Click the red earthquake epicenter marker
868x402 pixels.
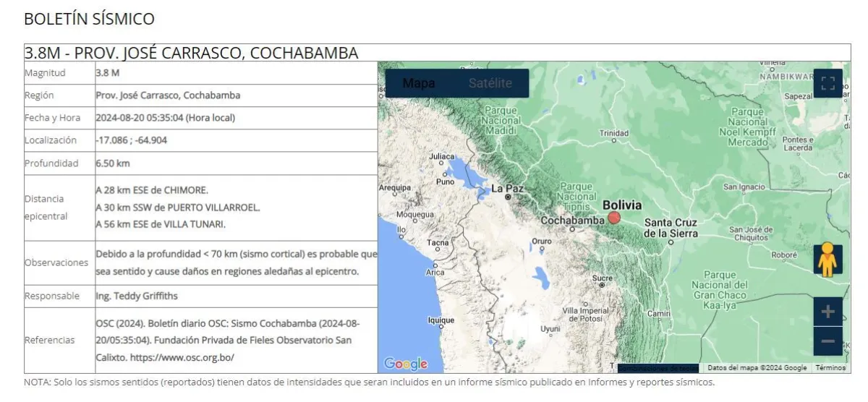coord(614,218)
